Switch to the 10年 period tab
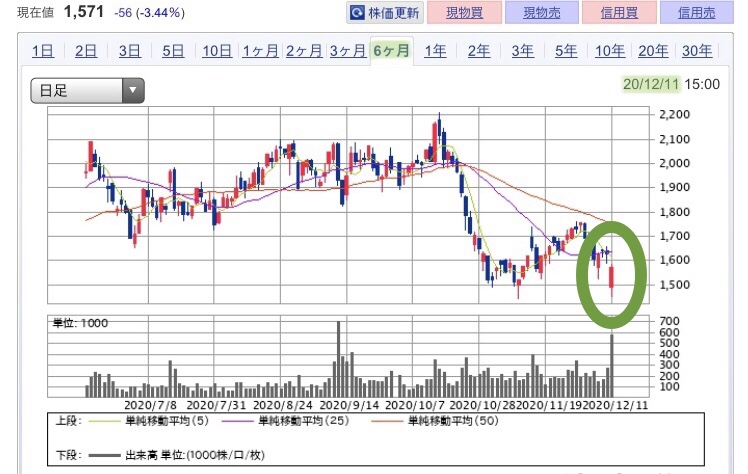748x474 pixels. pyautogui.click(x=610, y=51)
